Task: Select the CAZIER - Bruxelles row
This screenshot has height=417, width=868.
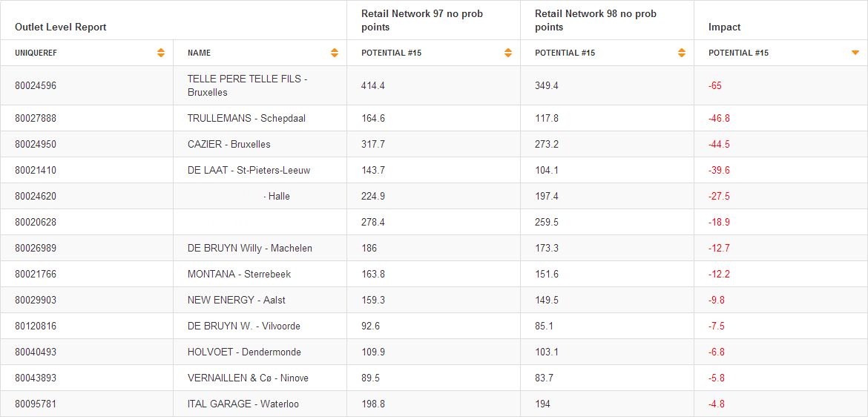Action: click(x=228, y=145)
